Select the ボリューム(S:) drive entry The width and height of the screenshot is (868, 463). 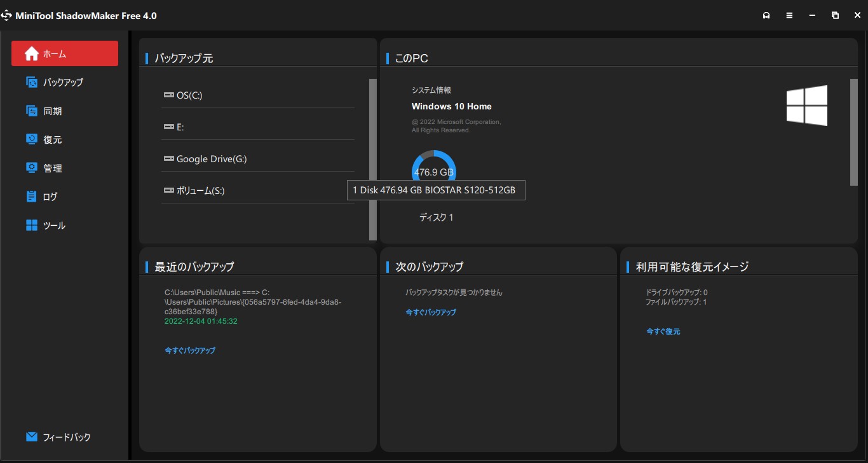pos(200,191)
